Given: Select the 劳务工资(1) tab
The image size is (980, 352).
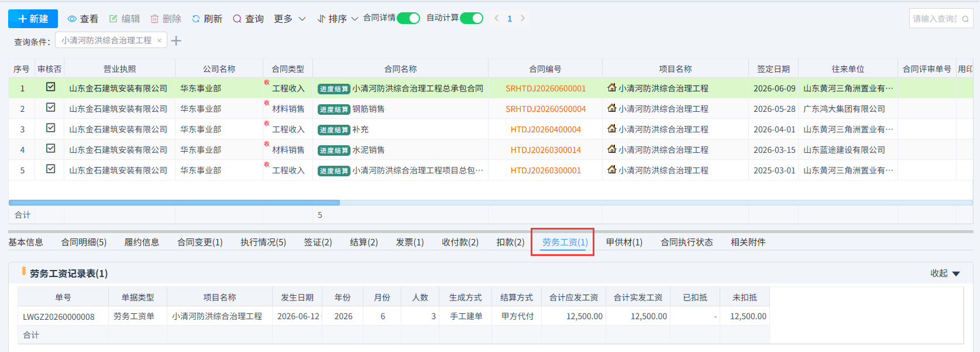Looking at the screenshot, I should [565, 242].
